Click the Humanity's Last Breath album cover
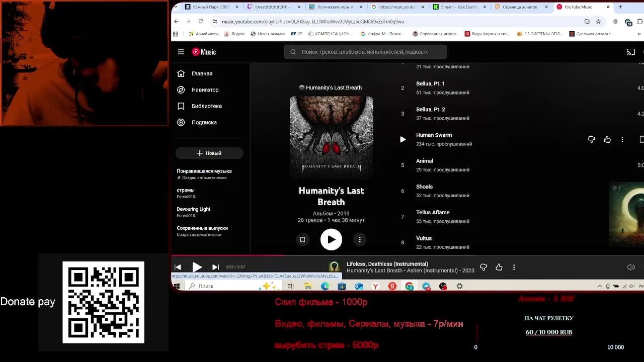This screenshot has height=362, width=644. 331,137
